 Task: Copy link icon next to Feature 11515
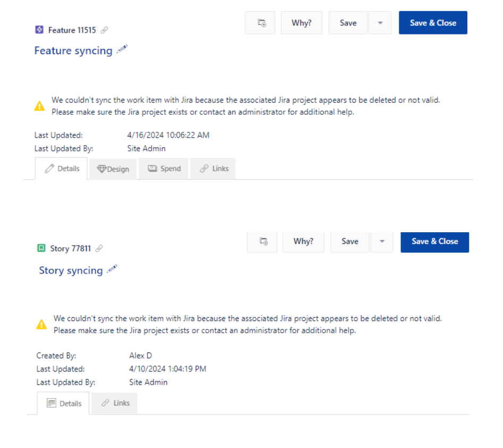[104, 30]
